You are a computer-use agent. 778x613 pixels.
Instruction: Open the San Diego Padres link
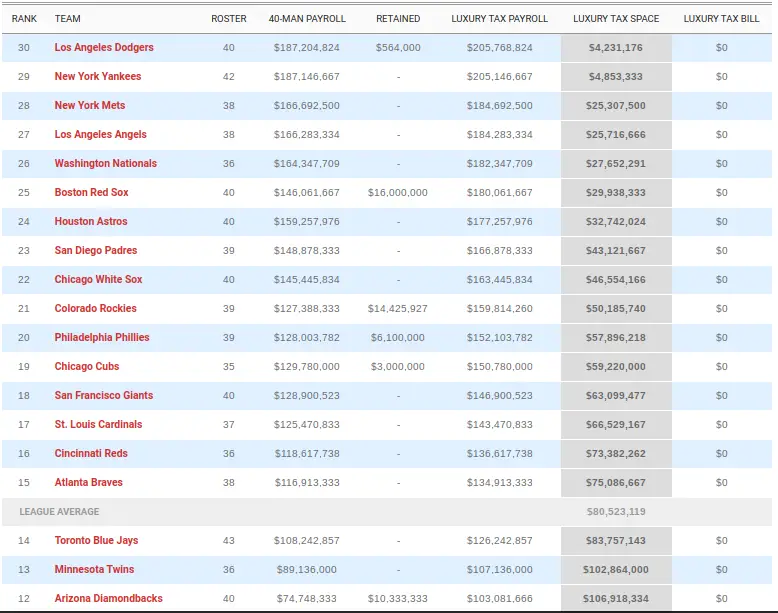pos(96,251)
